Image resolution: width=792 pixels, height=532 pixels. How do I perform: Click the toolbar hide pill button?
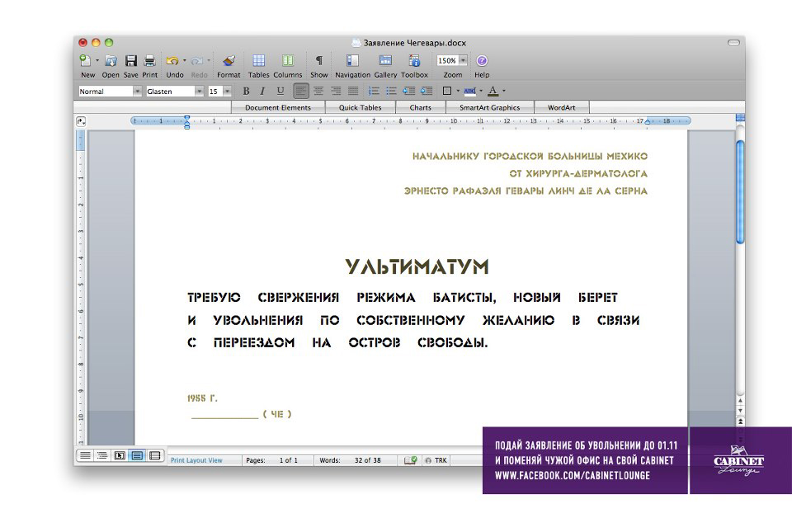[x=733, y=42]
